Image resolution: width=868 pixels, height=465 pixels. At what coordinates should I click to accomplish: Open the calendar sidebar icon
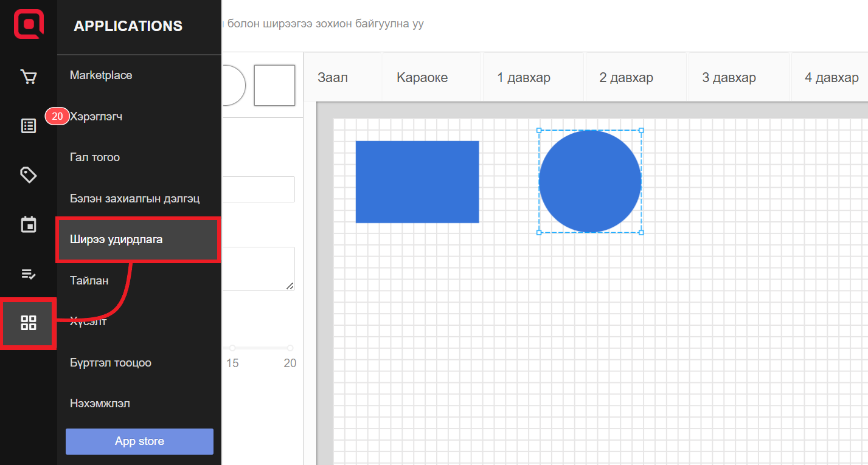[29, 224]
